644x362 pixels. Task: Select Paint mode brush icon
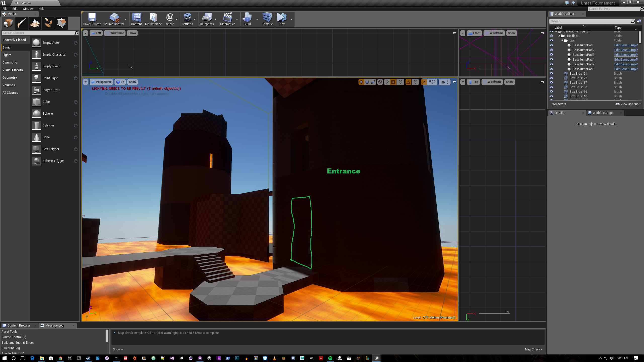click(x=22, y=23)
